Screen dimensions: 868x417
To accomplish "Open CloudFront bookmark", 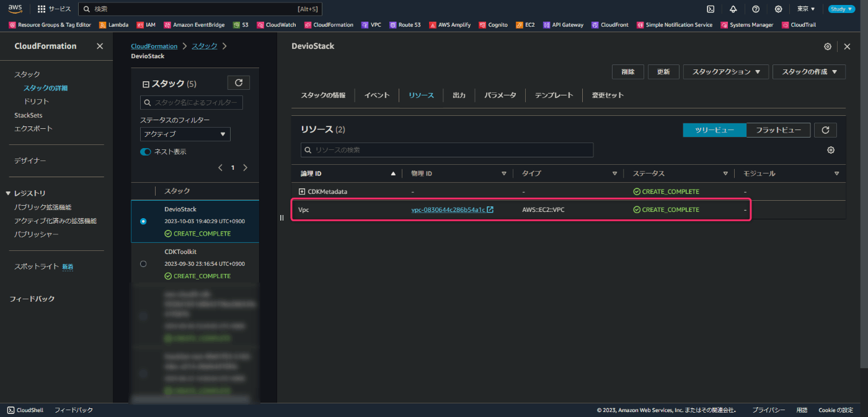I will pos(610,25).
